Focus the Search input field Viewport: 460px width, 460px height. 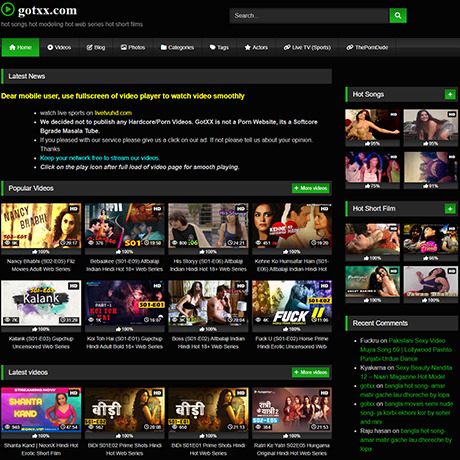(x=309, y=15)
